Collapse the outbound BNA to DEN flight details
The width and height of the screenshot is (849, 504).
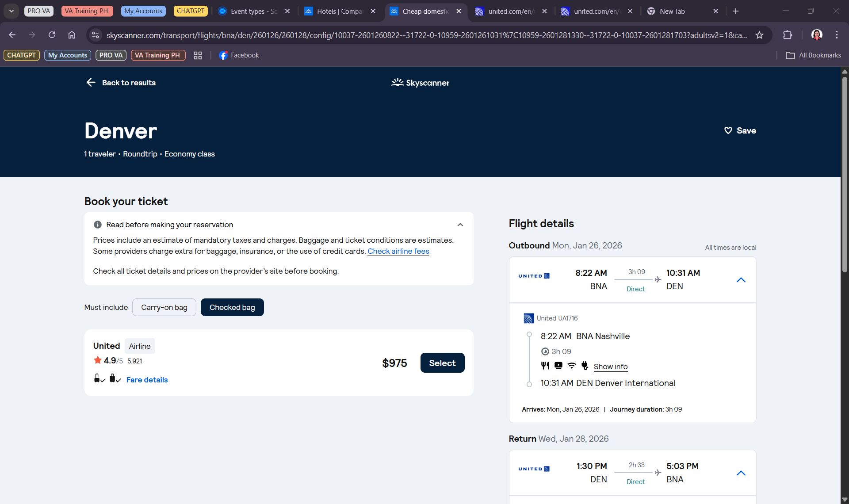click(741, 280)
